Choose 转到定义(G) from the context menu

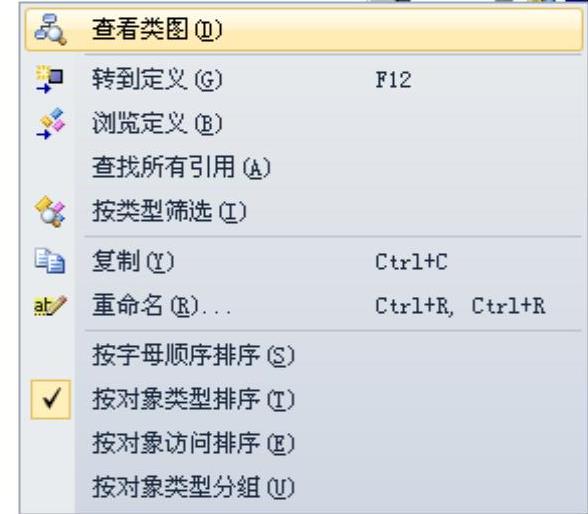click(304, 79)
